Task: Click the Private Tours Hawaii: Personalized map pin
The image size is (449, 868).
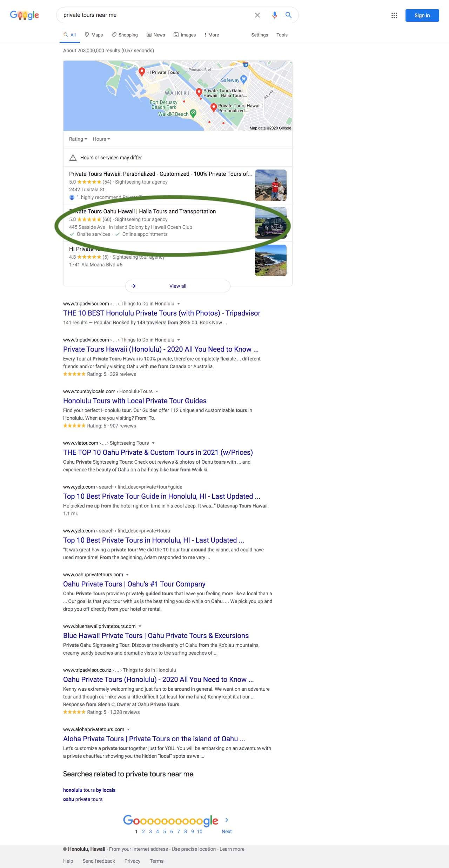Action: click(x=213, y=107)
